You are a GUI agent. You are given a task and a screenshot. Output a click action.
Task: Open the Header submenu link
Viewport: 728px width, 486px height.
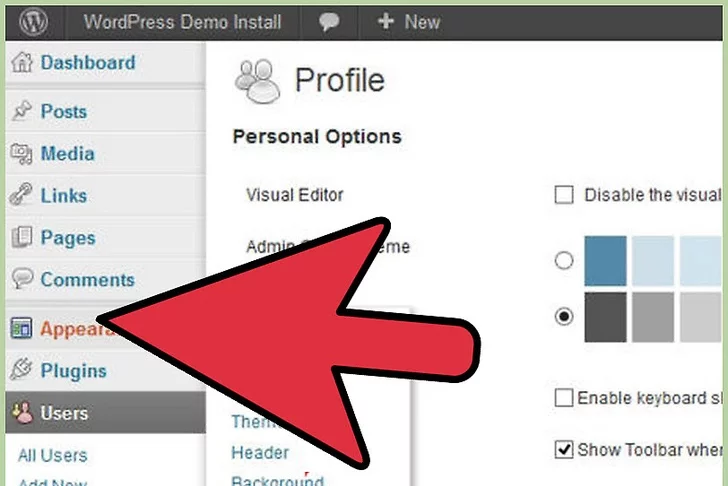[x=259, y=453]
